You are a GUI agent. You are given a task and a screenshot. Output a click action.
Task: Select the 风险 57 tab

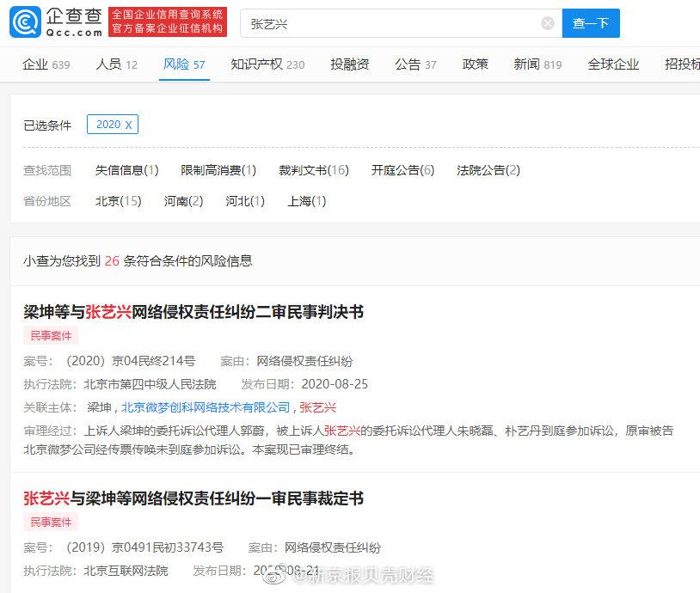click(184, 64)
